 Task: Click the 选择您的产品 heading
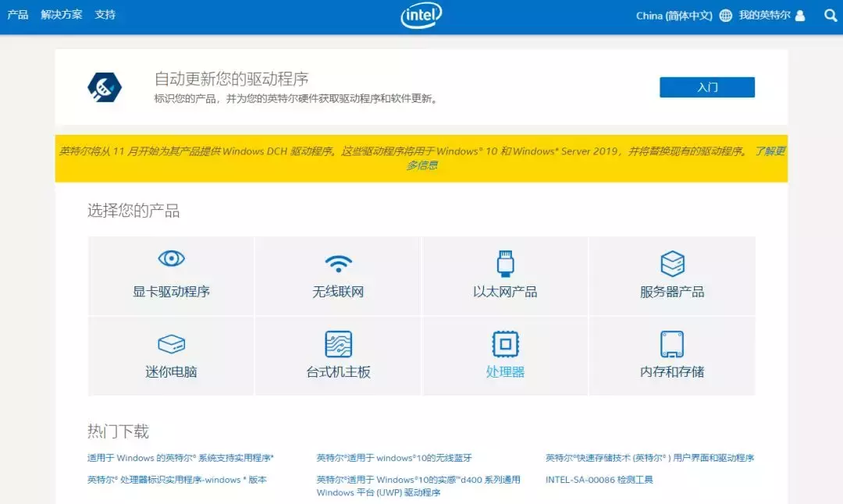[133, 210]
